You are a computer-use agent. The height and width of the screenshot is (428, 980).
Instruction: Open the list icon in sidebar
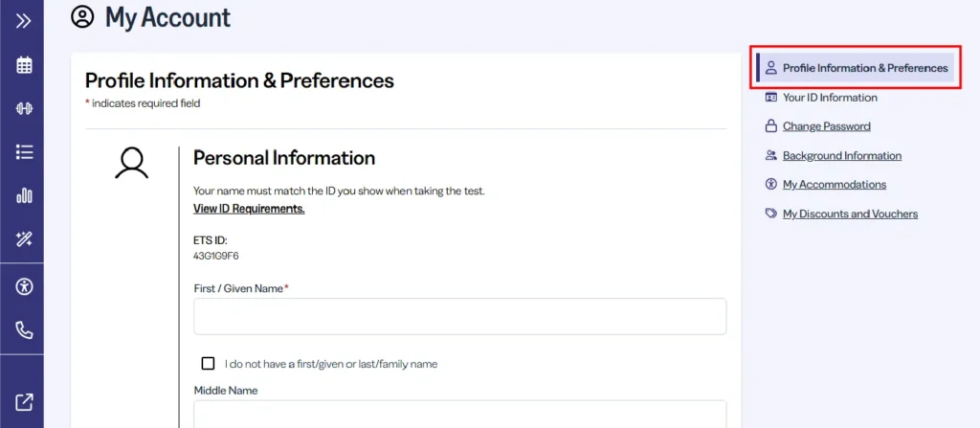[24, 151]
